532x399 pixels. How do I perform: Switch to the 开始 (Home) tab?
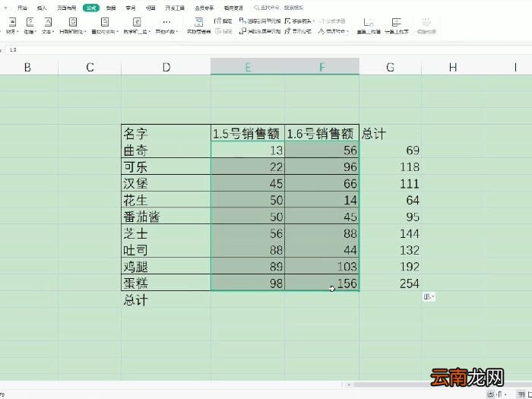point(22,8)
